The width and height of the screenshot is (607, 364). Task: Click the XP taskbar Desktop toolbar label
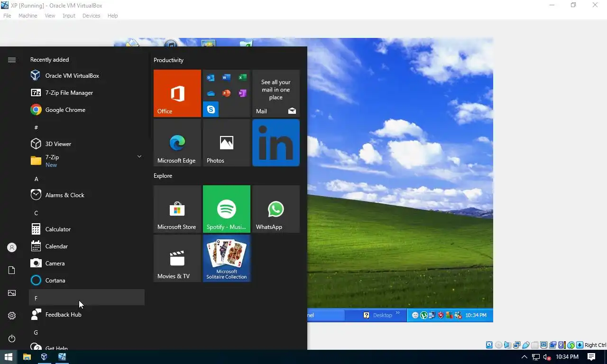point(382,315)
